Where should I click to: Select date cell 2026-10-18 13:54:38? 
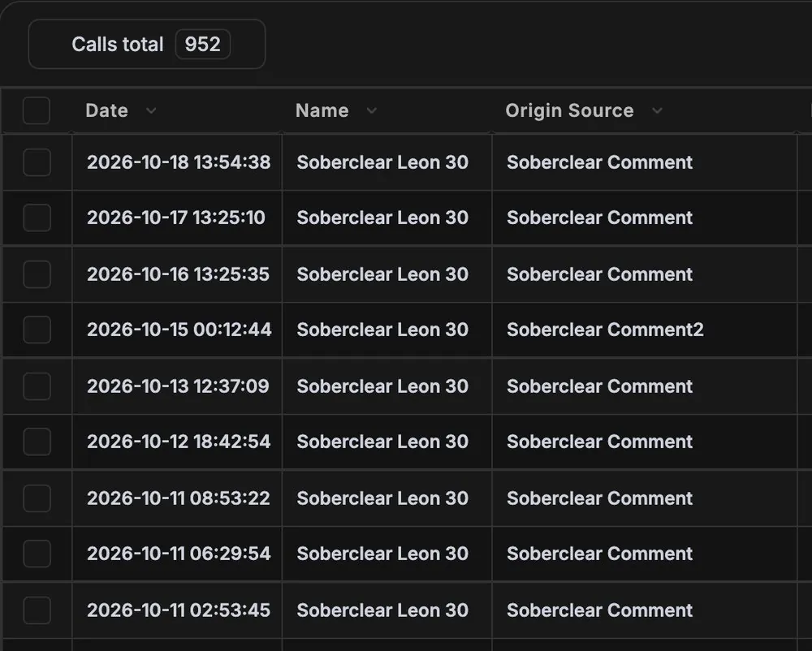(x=179, y=162)
